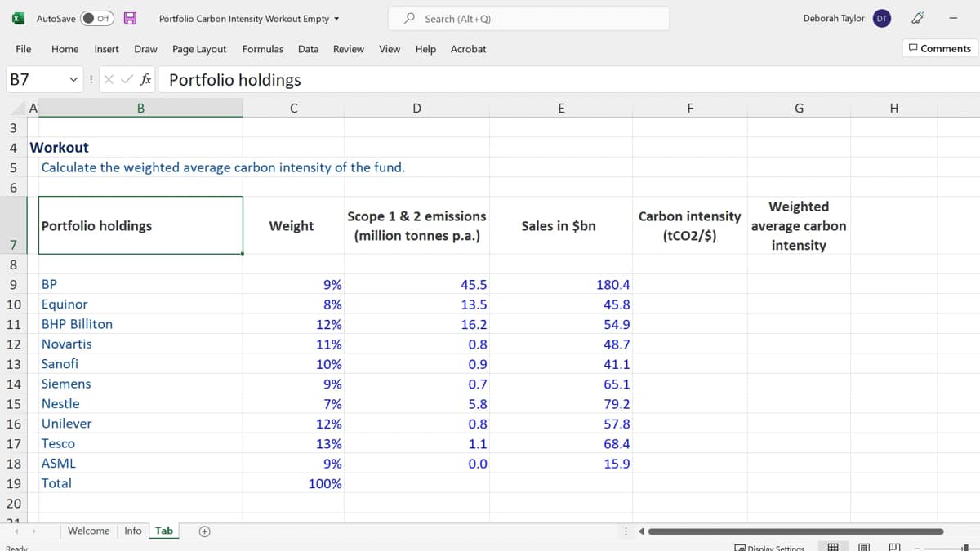
Task: Click the Excel app icon in title bar
Action: (x=16, y=18)
